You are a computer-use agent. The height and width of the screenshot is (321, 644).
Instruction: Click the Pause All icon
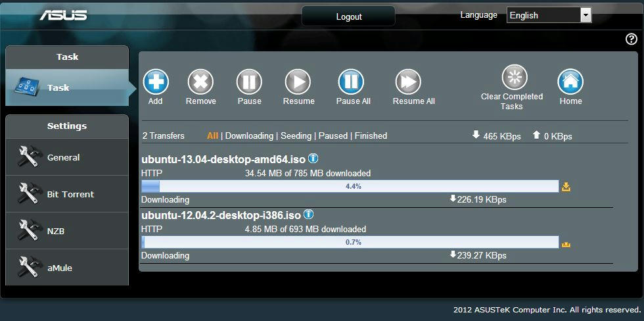[351, 82]
